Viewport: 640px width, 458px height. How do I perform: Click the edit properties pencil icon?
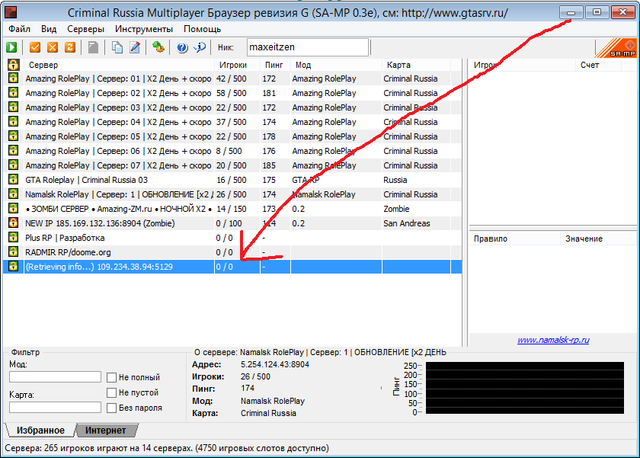tap(135, 47)
